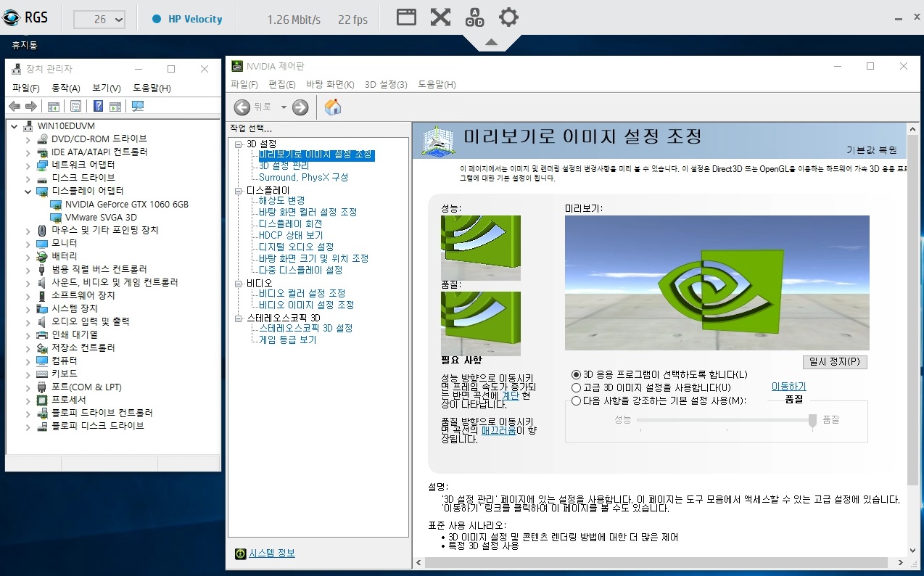Click the 디스크 드라이브 device icon
The height and width of the screenshot is (576, 924).
[42, 178]
